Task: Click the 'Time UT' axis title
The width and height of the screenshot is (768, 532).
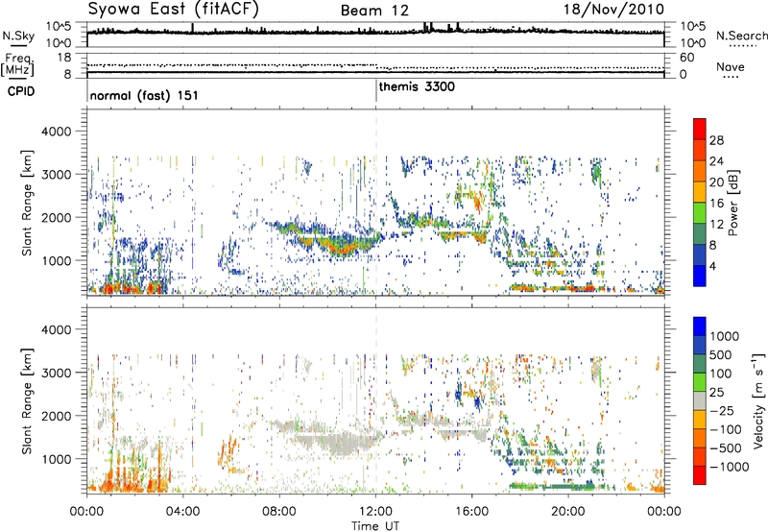Action: coord(375,525)
